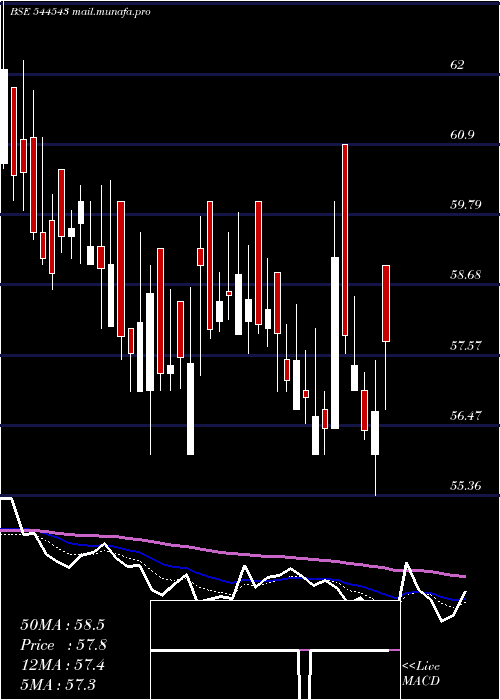Click the 12MA : 57.4 readout

62,665
